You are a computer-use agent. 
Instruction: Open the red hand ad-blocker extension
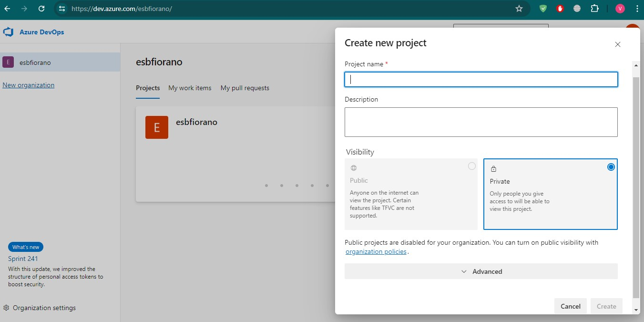(x=560, y=9)
